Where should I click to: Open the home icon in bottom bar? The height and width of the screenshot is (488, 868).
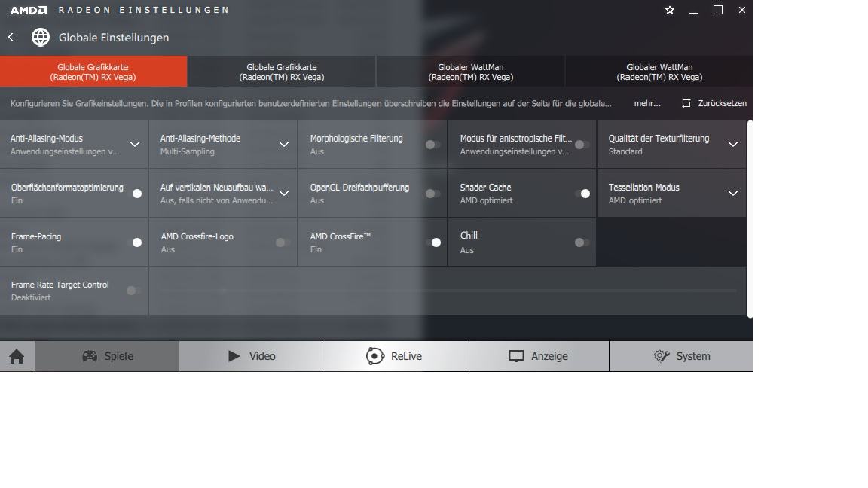[x=17, y=356]
